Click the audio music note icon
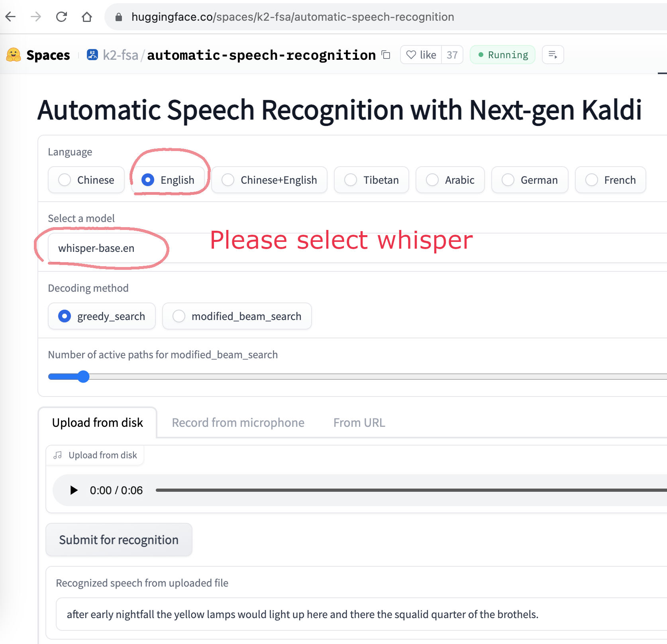The width and height of the screenshot is (667, 644). click(58, 455)
